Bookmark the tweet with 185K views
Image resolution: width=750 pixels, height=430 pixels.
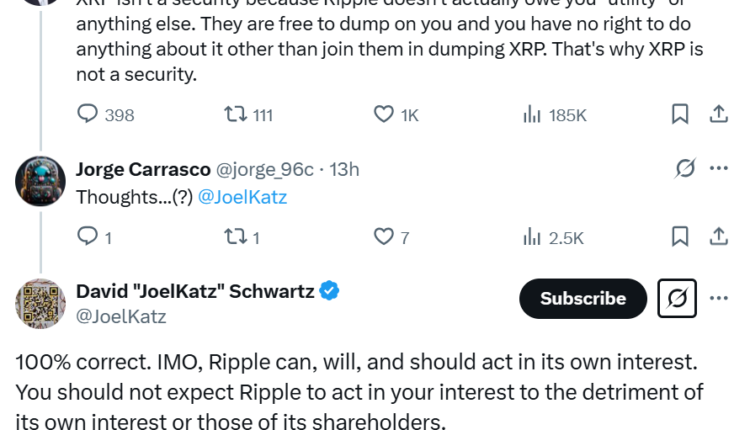(680, 115)
